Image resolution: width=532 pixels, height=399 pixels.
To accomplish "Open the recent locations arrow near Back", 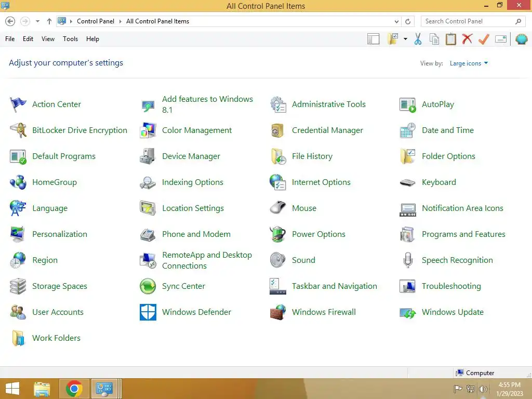I will click(37, 21).
